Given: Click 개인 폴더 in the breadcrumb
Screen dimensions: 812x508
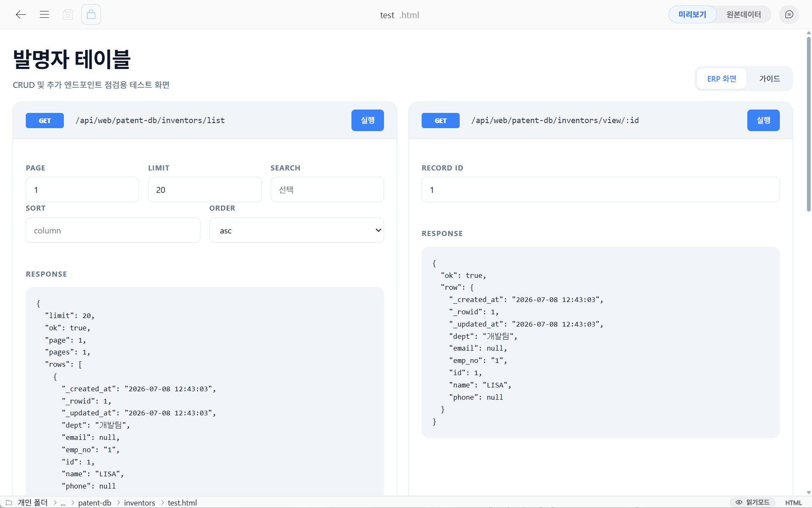Looking at the screenshot, I should click(x=33, y=503).
